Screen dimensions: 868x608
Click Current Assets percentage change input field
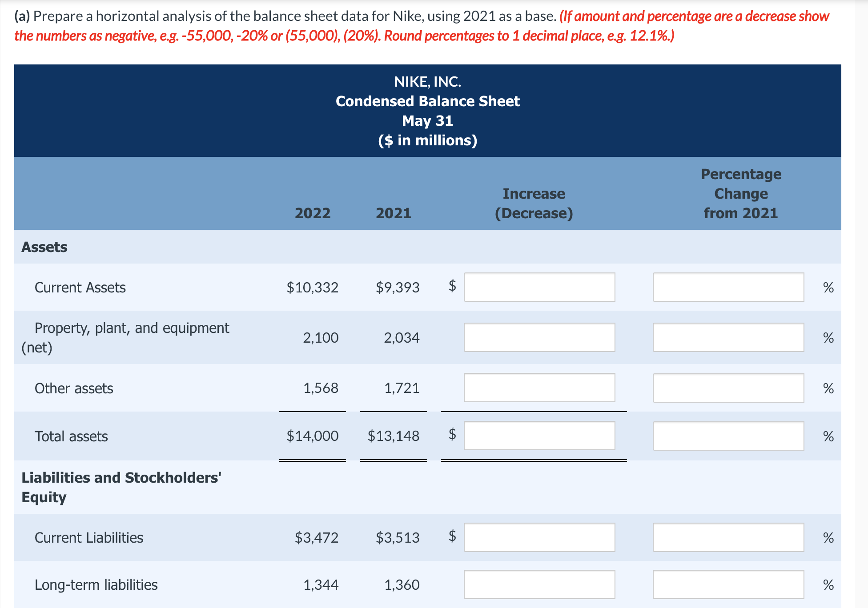pos(728,287)
